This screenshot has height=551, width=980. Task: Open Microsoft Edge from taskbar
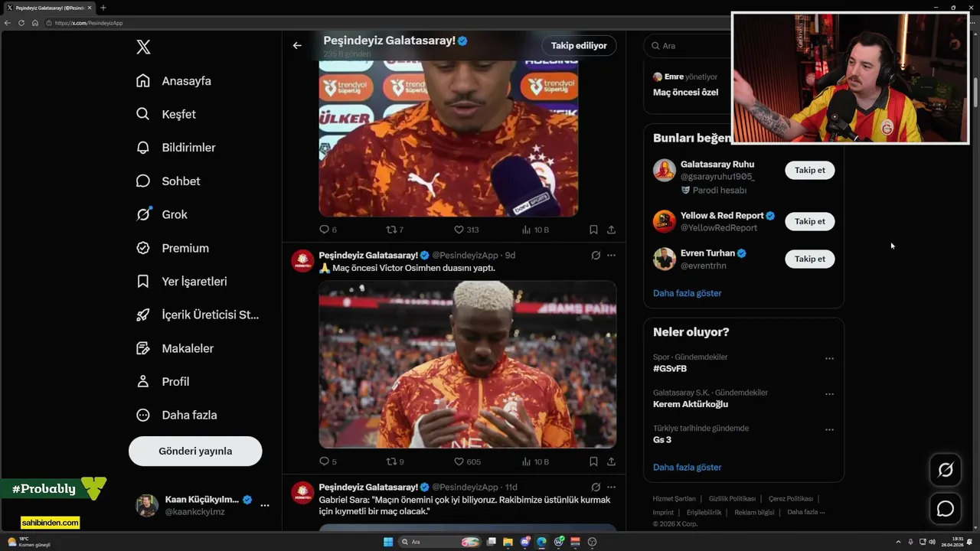[541, 542]
